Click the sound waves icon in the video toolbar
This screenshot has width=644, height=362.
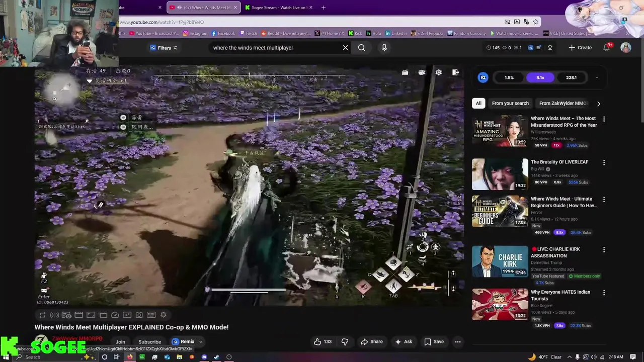point(54,315)
